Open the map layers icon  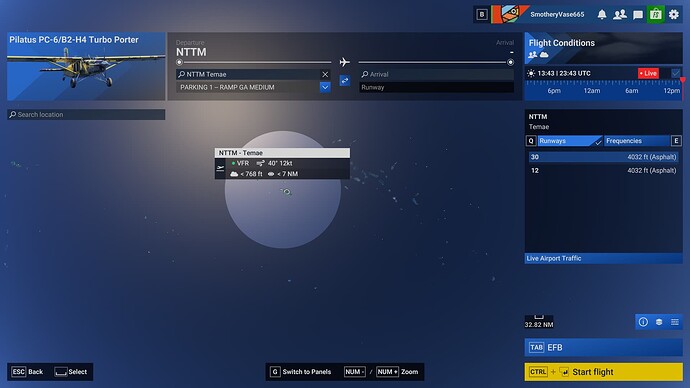[x=659, y=322]
